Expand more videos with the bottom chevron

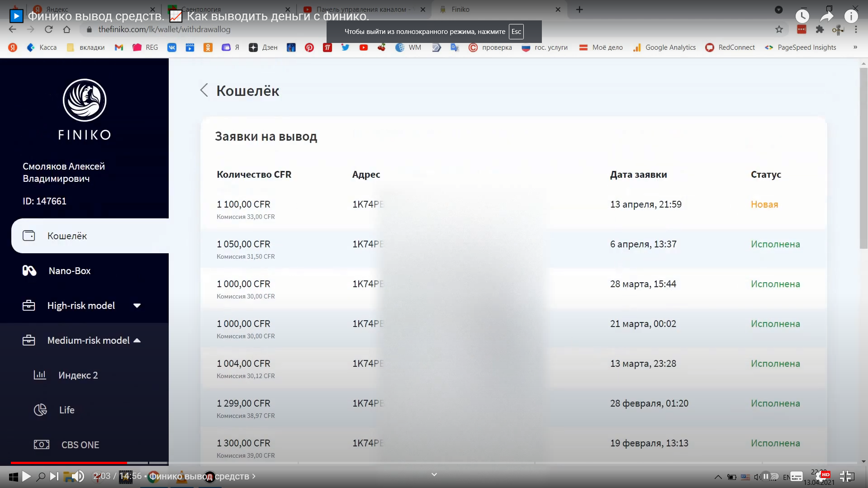click(x=434, y=474)
